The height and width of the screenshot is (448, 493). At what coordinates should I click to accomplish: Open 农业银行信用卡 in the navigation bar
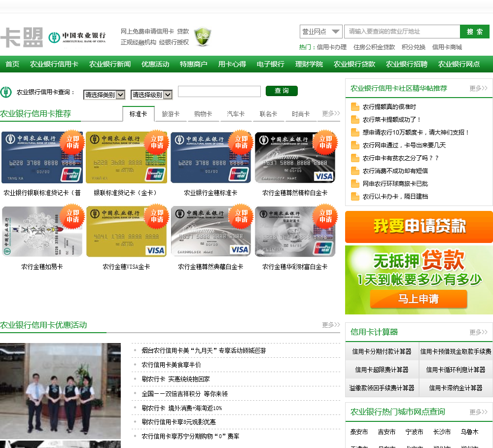[54, 64]
